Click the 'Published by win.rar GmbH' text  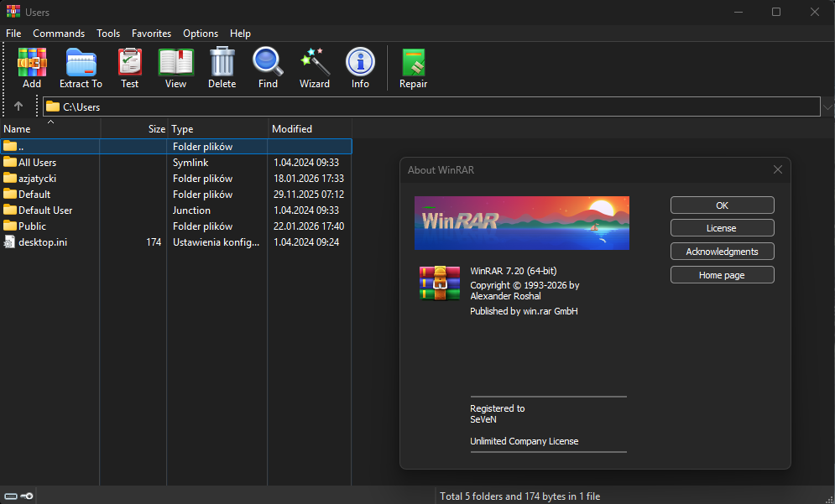click(x=524, y=311)
